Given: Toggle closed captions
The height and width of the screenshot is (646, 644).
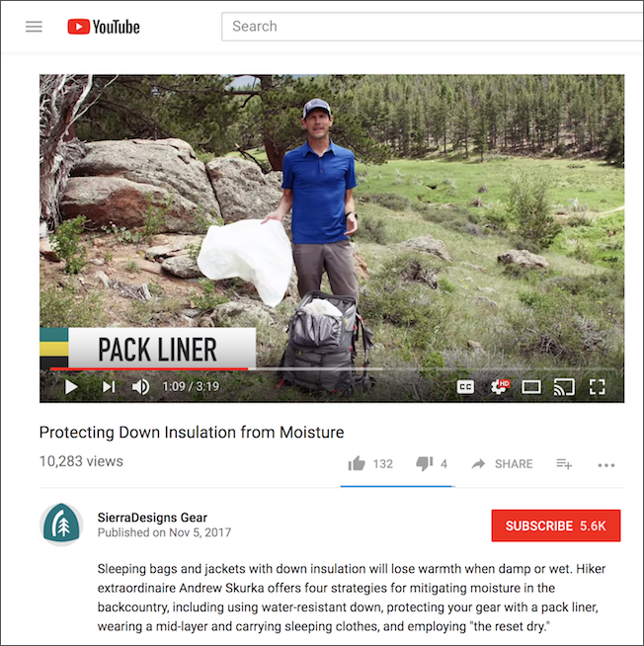Looking at the screenshot, I should (x=465, y=387).
